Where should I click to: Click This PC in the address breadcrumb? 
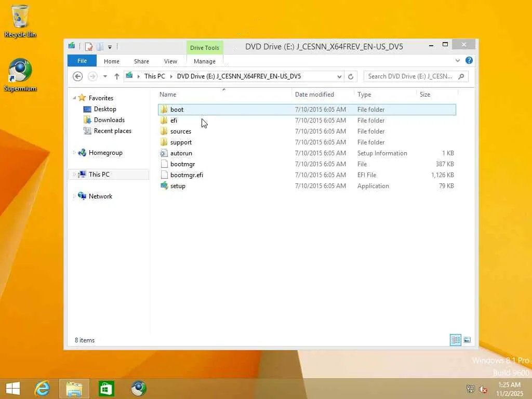(155, 76)
